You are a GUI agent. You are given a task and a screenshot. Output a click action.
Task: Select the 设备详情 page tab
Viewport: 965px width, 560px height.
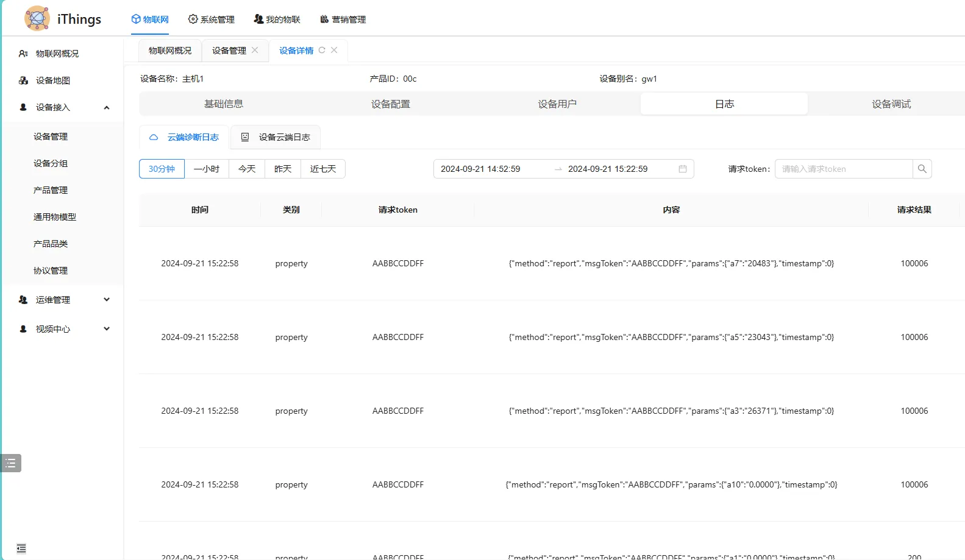click(x=296, y=51)
